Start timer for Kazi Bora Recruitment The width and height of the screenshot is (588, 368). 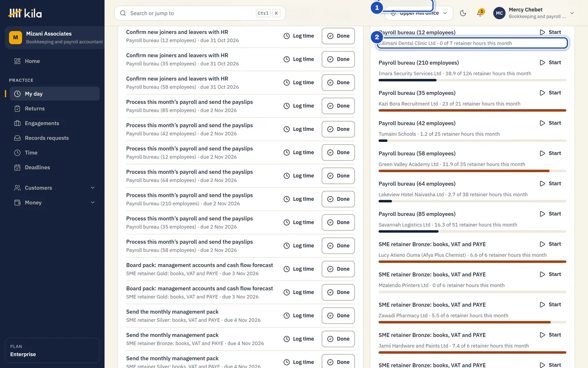coord(550,93)
